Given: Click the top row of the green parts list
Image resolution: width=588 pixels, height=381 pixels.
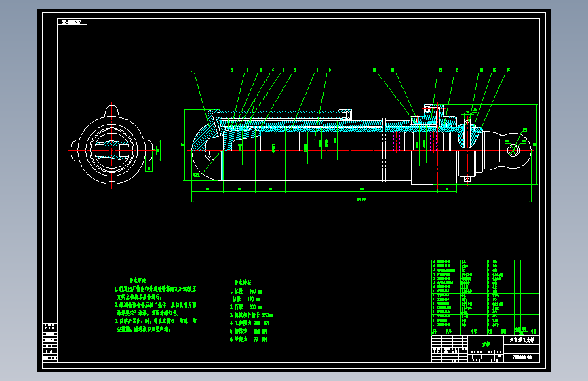Looking at the screenshot, I should (485, 262).
